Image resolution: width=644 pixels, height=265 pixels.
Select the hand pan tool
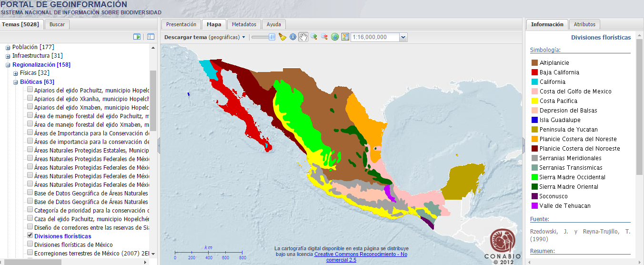[303, 37]
